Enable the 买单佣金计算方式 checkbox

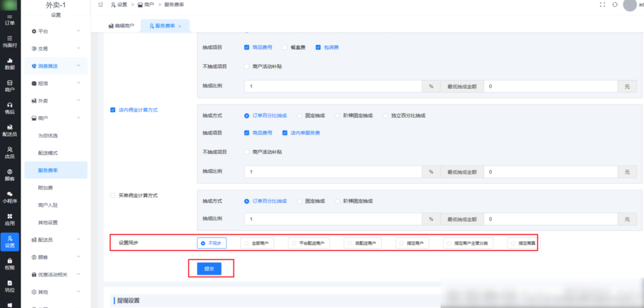click(x=113, y=195)
